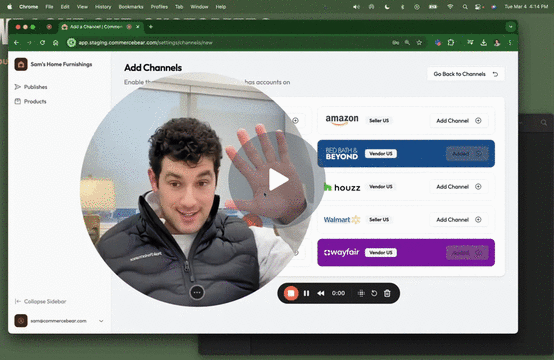Viewport: 554px width, 360px height.
Task: Click the restart recording icon
Action: tap(374, 293)
